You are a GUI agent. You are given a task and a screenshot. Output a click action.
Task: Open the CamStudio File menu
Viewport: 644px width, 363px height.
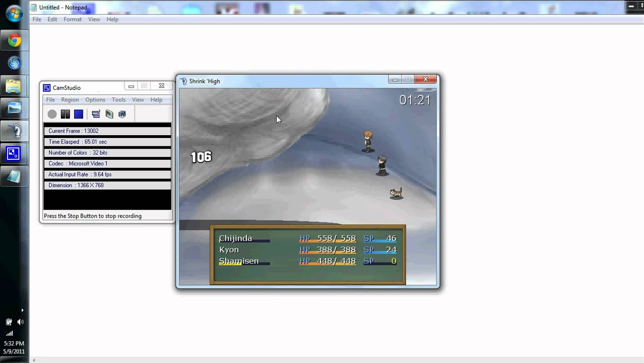tap(50, 100)
